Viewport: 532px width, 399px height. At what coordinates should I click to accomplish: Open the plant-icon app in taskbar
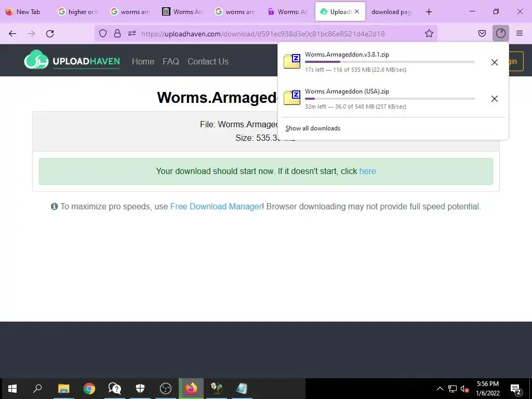click(x=217, y=388)
